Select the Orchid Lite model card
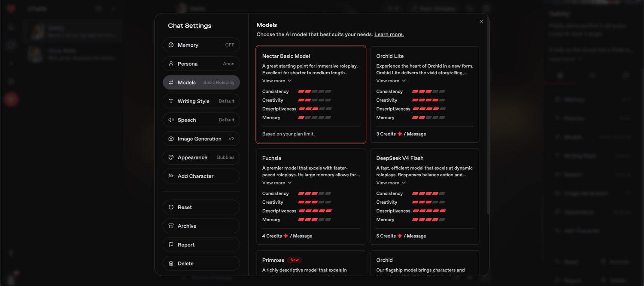The image size is (644, 286). [425, 94]
